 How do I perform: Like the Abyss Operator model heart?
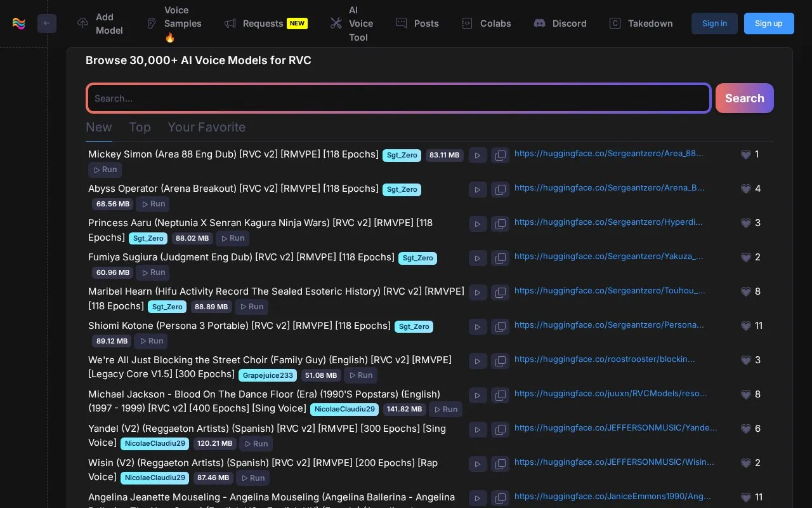click(746, 189)
